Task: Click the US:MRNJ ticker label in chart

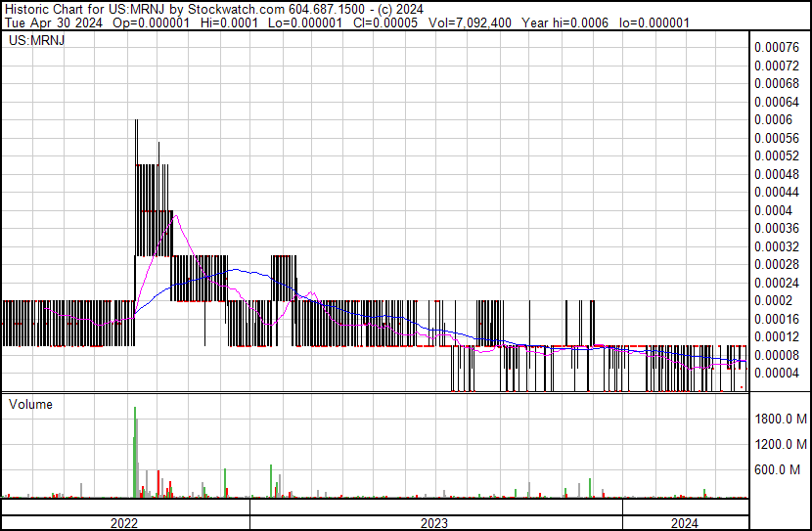Action: [37, 40]
